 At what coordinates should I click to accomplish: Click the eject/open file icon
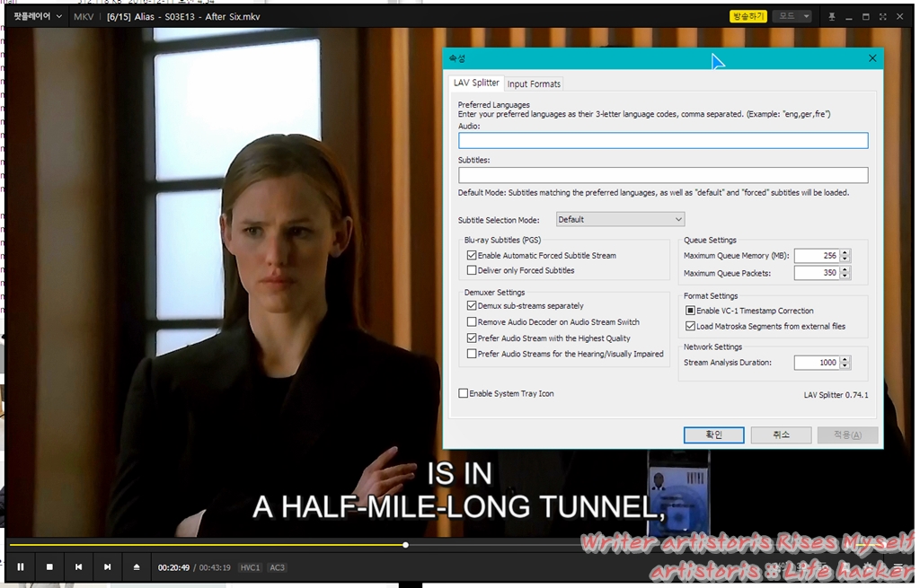coord(137,567)
